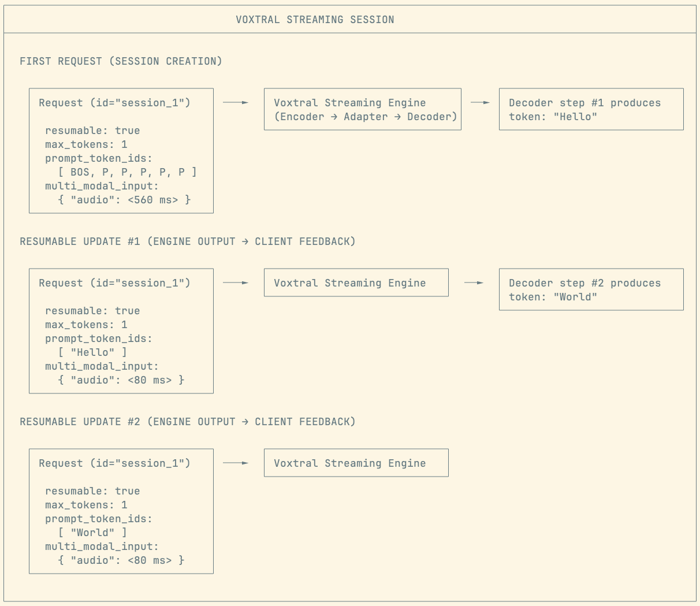Click the "RESUMABLE UPDATE #1" heading
The width and height of the screenshot is (700, 606).
[x=80, y=241]
